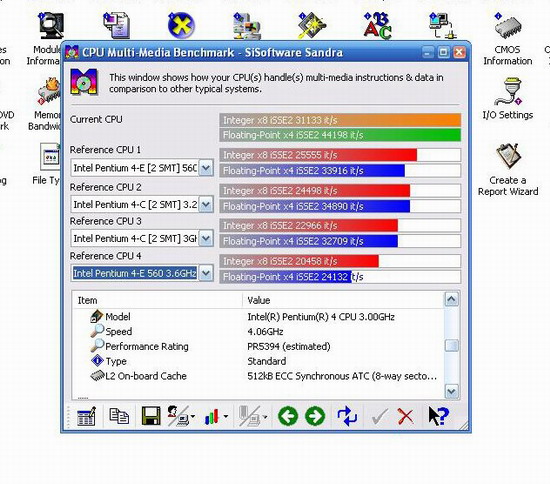Select the Performance Rating row
Viewport: 550px width, 484px height.
pyautogui.click(x=258, y=347)
